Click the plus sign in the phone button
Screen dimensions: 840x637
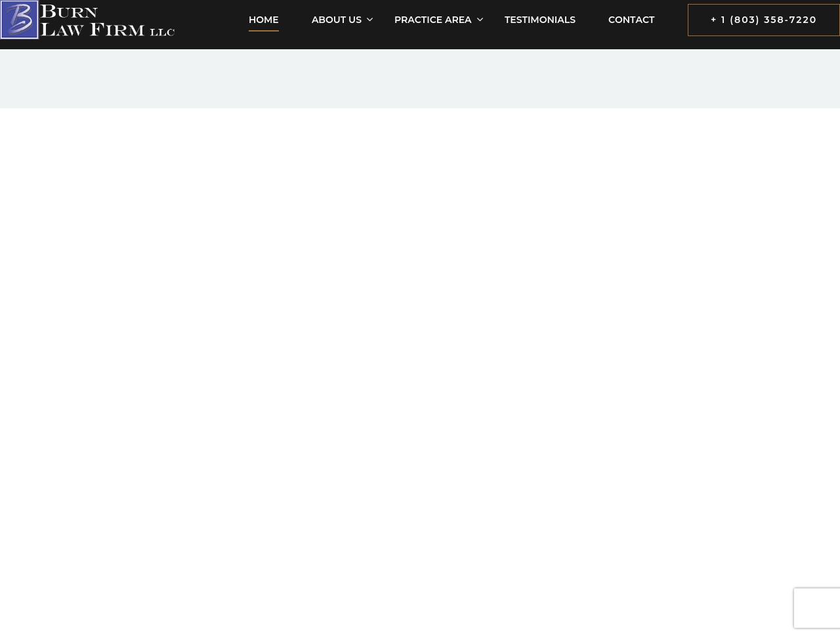tap(713, 20)
